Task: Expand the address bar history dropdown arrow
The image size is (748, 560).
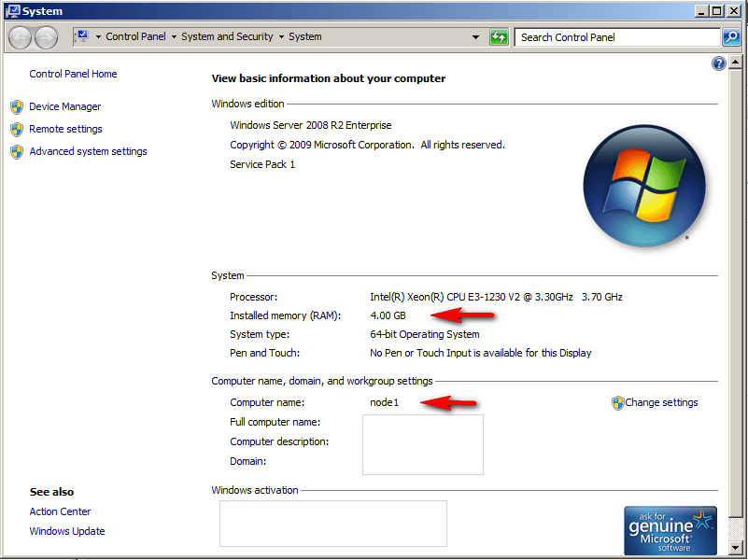Action: 477,37
